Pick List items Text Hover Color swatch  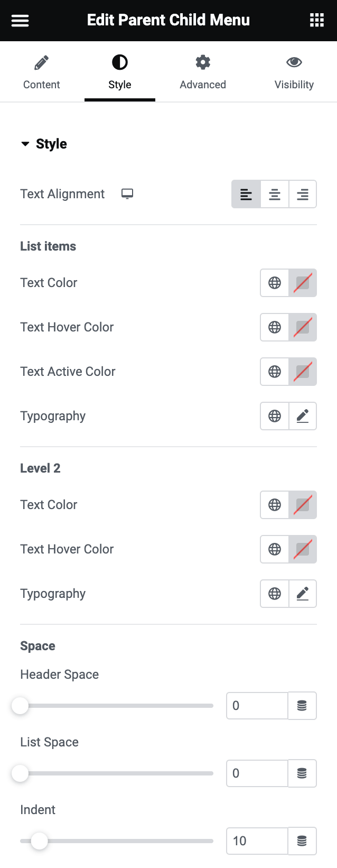[303, 327]
